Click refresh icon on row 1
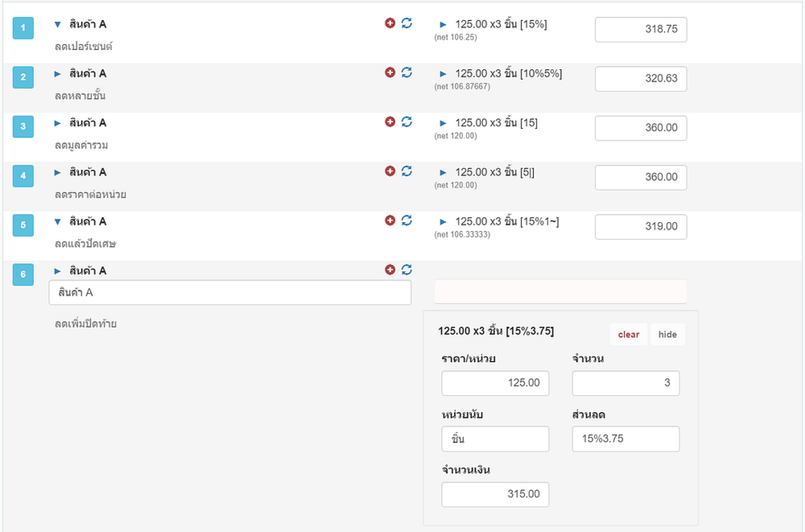Screen dimensions: 805x532 tap(407, 23)
